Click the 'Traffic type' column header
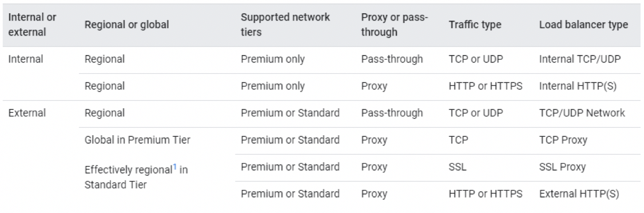The height and width of the screenshot is (213, 644). 475,25
